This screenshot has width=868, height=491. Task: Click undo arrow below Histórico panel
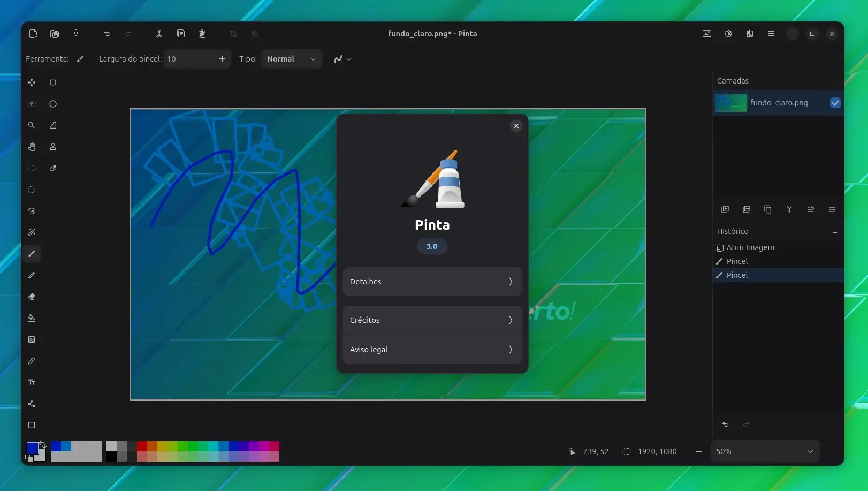(725, 425)
